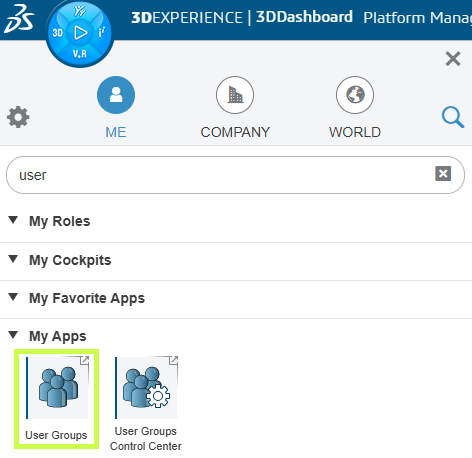Click the Dassault Systèmes 3DS logo
Image resolution: width=472 pixels, height=458 pixels.
pos(19,19)
